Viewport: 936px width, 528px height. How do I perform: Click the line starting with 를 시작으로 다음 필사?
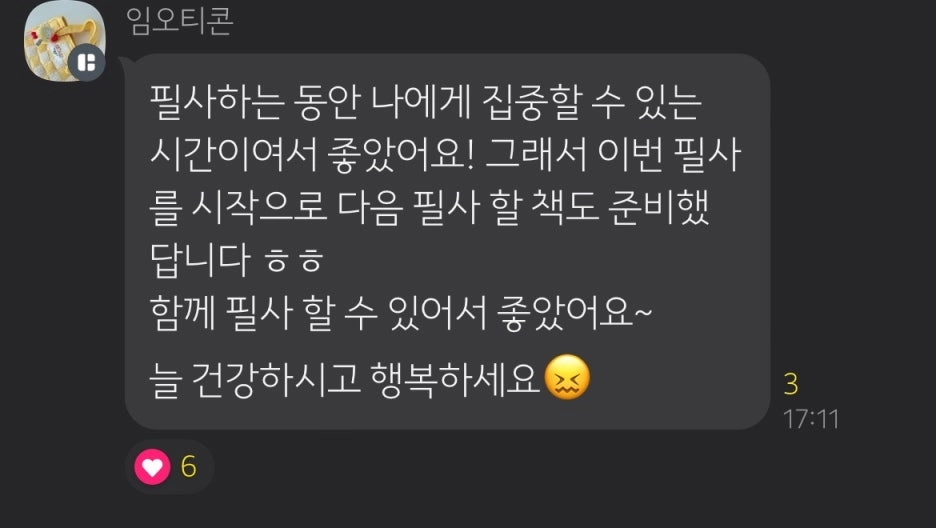(429, 208)
